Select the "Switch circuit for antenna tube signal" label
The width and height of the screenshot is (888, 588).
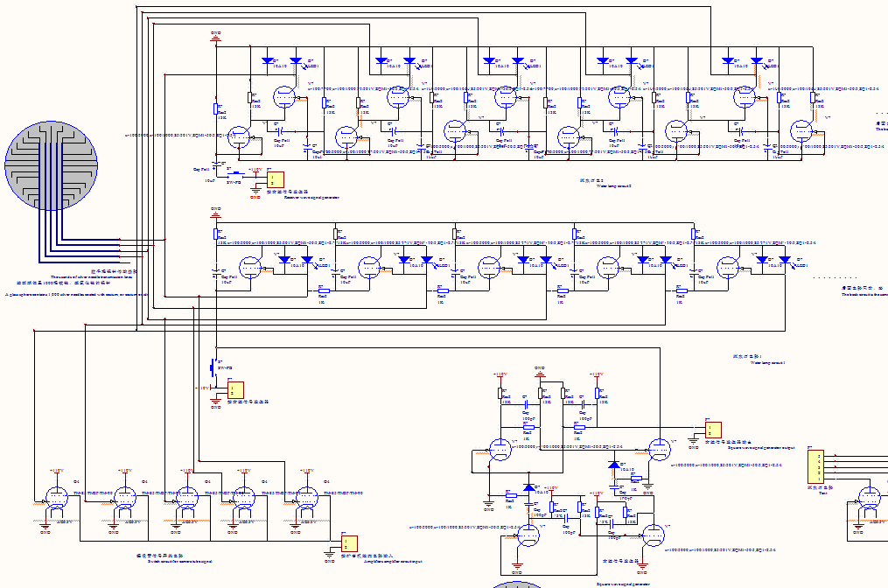click(x=172, y=560)
